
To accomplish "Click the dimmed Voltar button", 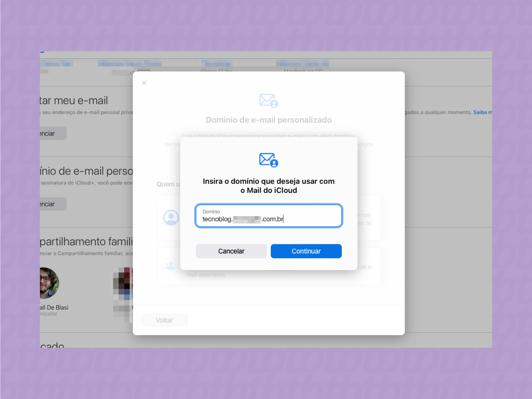I will (x=164, y=320).
